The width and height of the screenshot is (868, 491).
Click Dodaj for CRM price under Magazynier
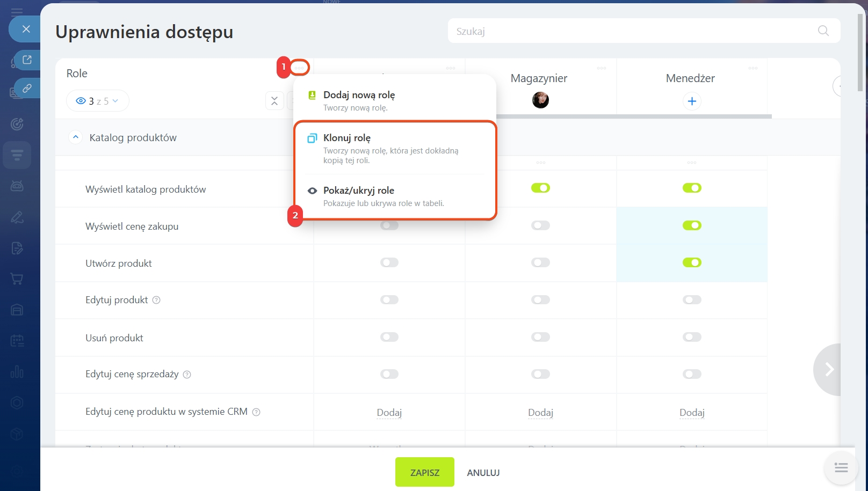(540, 413)
